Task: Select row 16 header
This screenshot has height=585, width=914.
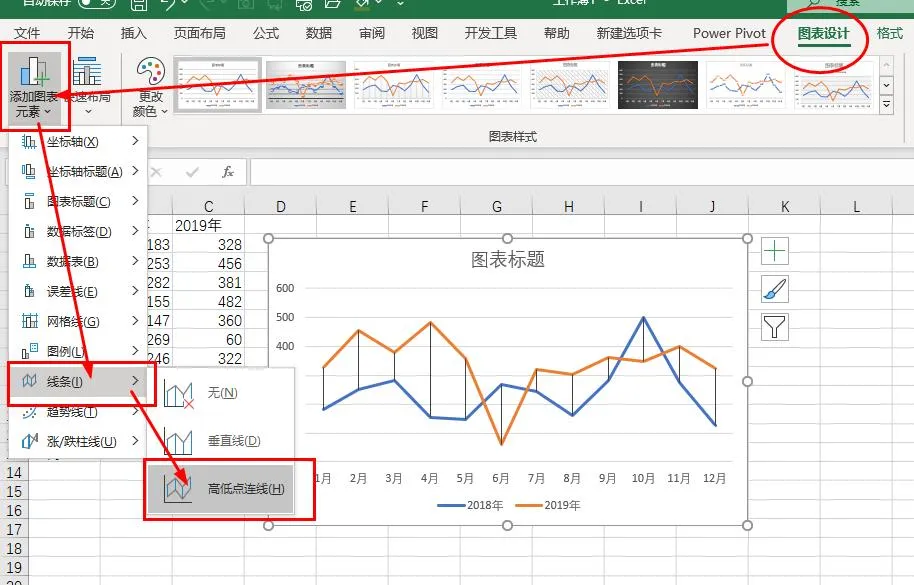Action: (x=14, y=511)
